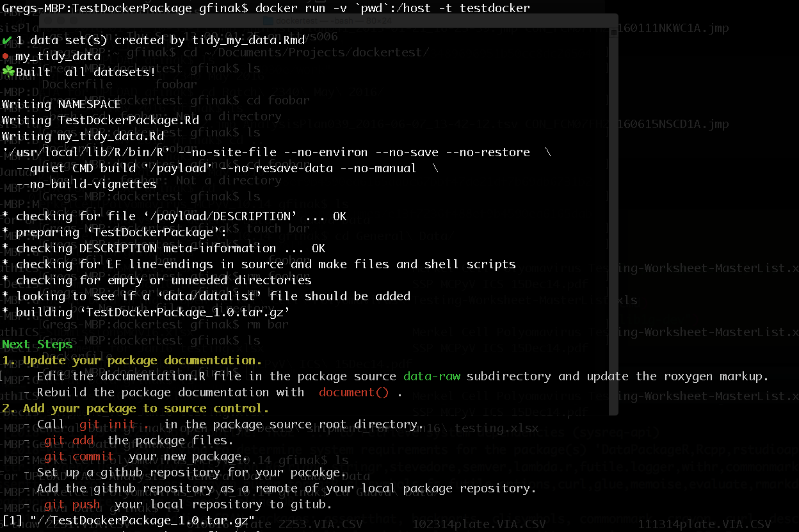Click the red dot beside my_tidy_data
Viewport: 799px width, 532px height.
[6, 56]
